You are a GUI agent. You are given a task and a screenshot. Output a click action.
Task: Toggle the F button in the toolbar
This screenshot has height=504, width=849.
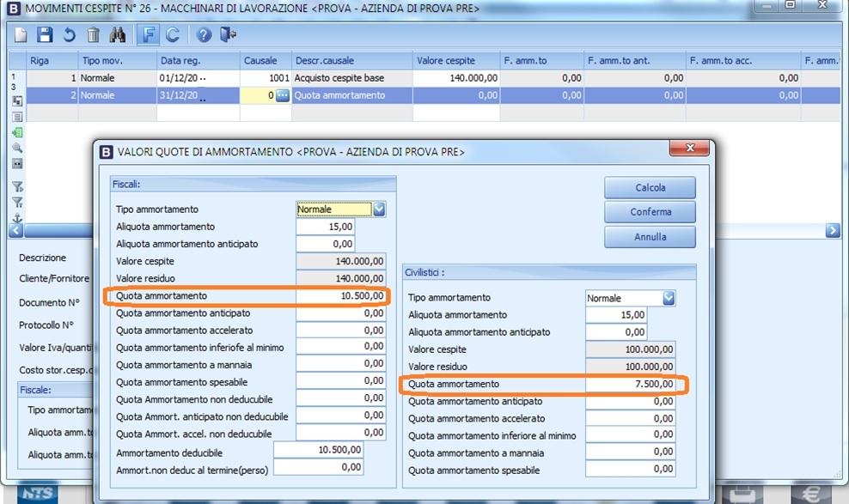pos(148,35)
